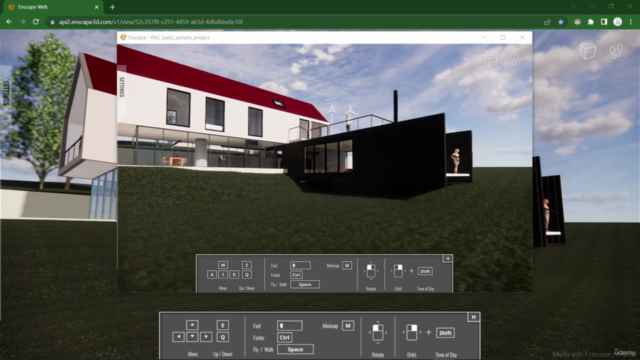The image size is (640, 360).
Task: Click the Rotate mouse icon in web help panel
Action: (x=378, y=332)
